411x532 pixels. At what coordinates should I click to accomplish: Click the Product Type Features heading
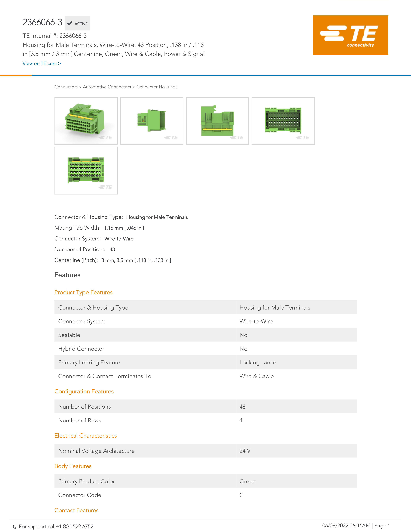pos(83,292)
